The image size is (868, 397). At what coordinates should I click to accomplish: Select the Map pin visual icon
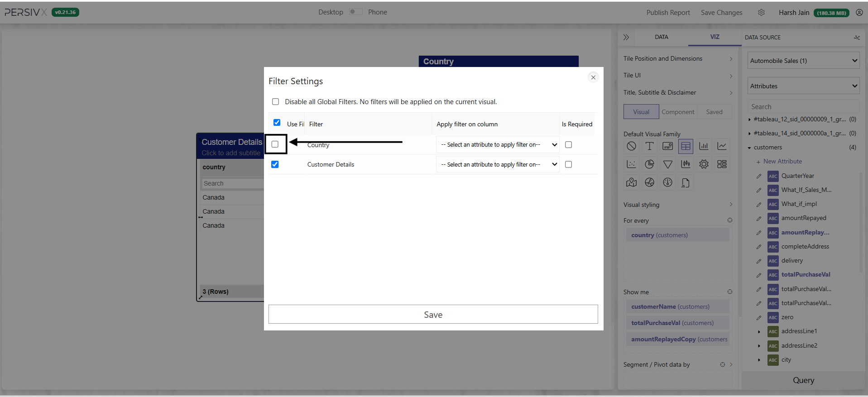(x=631, y=182)
